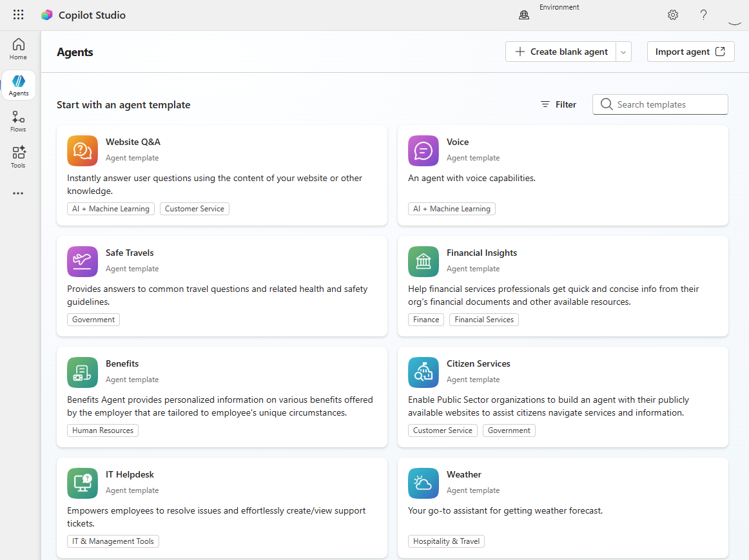Click the Customer Service tag on Website Q&A
The width and height of the screenshot is (749, 560).
195,209
